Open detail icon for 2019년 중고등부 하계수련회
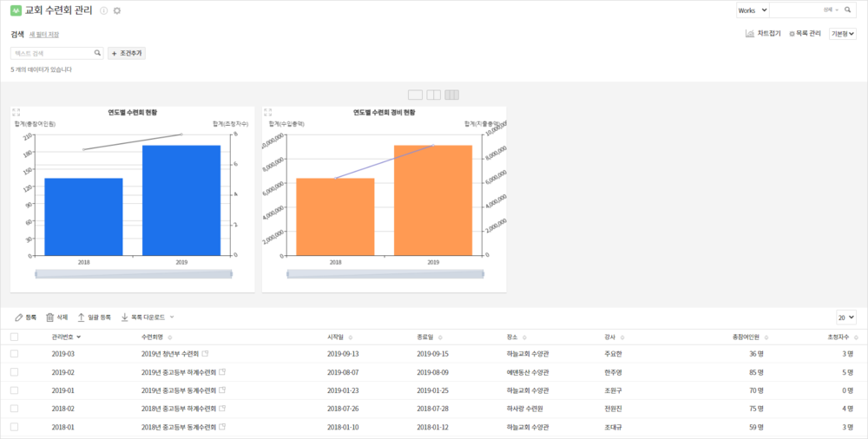The height and width of the screenshot is (439, 868). [222, 371]
